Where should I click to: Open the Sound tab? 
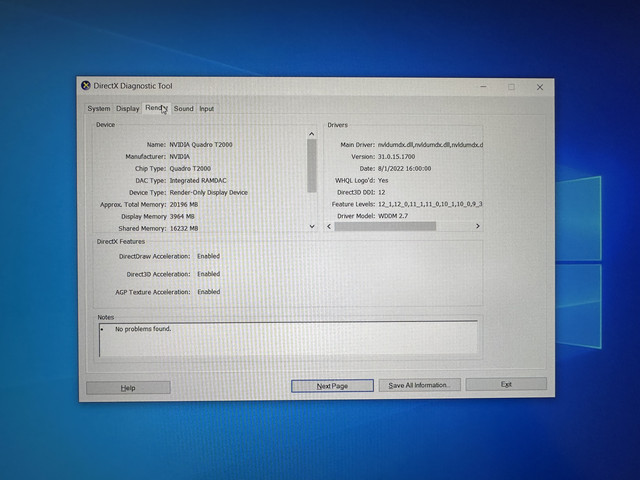click(184, 109)
